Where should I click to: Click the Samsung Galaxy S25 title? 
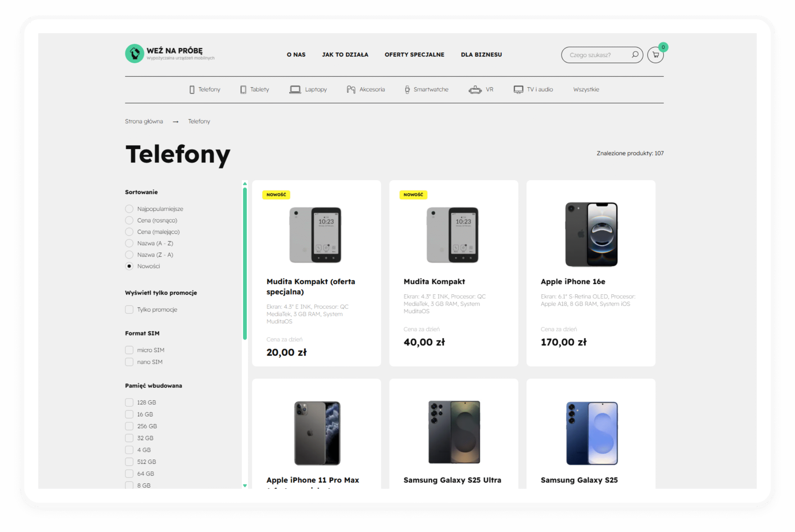(579, 480)
